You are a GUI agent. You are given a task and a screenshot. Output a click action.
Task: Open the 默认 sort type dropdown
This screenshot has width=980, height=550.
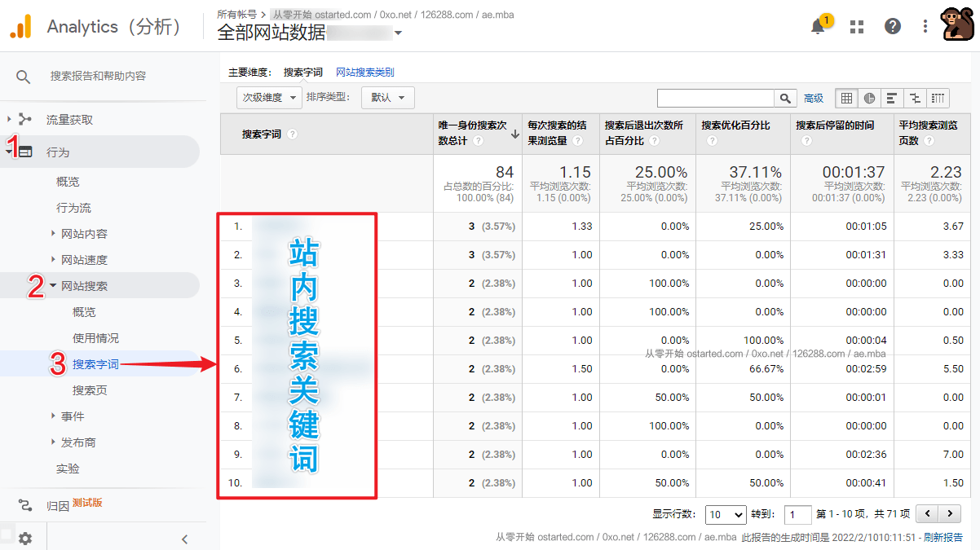(x=388, y=98)
